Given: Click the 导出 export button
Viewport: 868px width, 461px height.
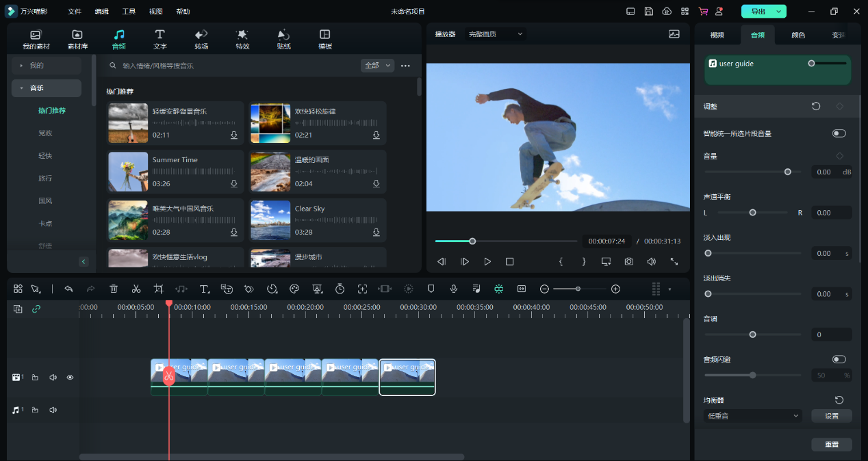Looking at the screenshot, I should pyautogui.click(x=758, y=12).
